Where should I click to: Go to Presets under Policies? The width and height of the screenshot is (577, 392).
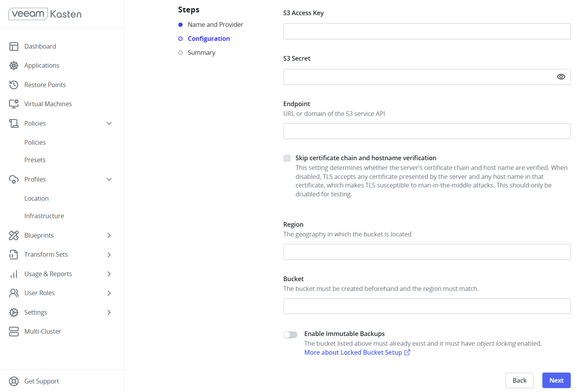tap(35, 160)
